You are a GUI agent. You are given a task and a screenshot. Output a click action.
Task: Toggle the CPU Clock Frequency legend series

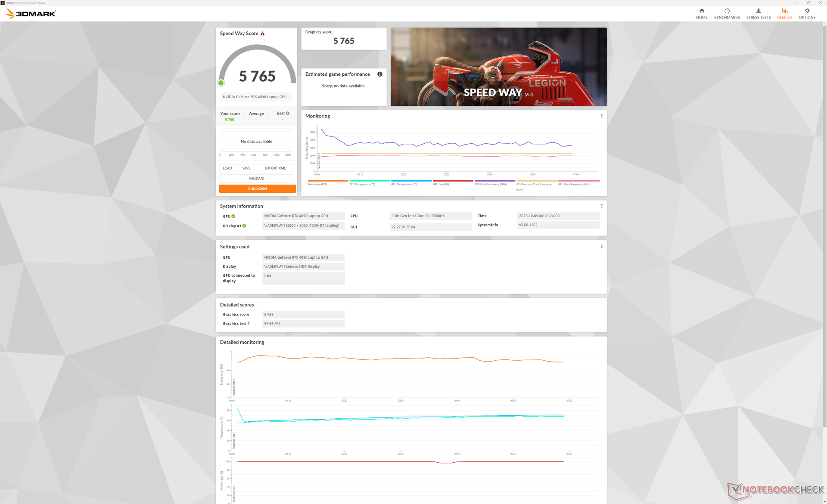(x=490, y=184)
